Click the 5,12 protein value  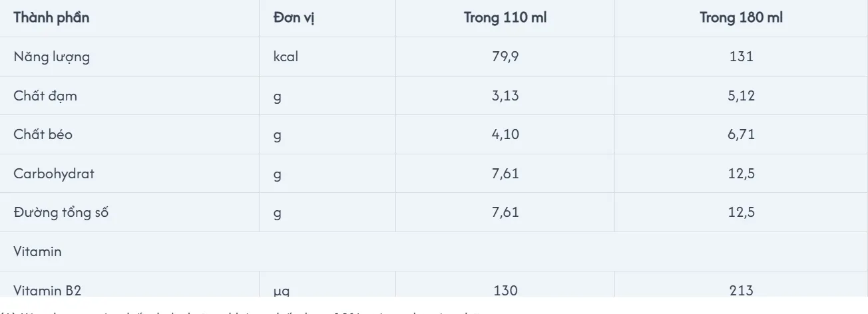coord(741,96)
